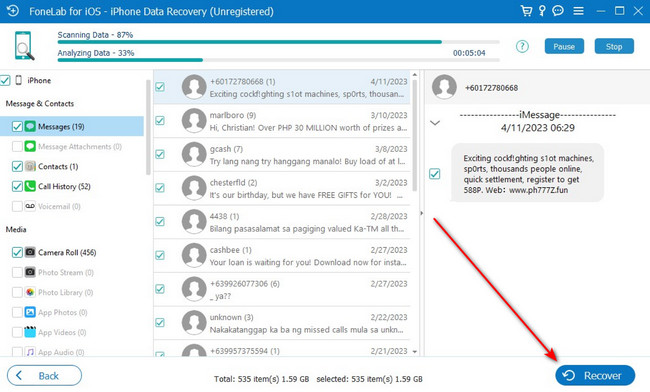Image resolution: width=650 pixels, height=392 pixels.
Task: Uncheck the chesterfld conversation checkbox
Action: pyautogui.click(x=160, y=188)
